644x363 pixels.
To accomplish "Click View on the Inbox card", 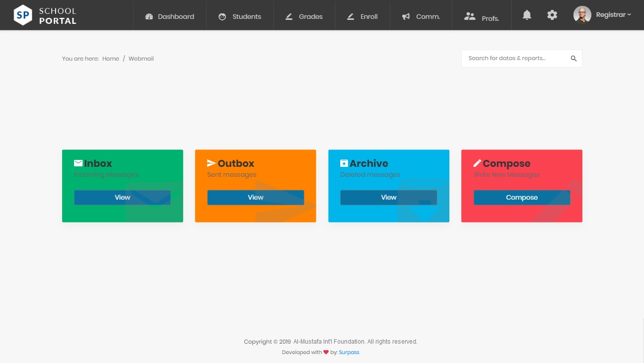I will point(122,197).
